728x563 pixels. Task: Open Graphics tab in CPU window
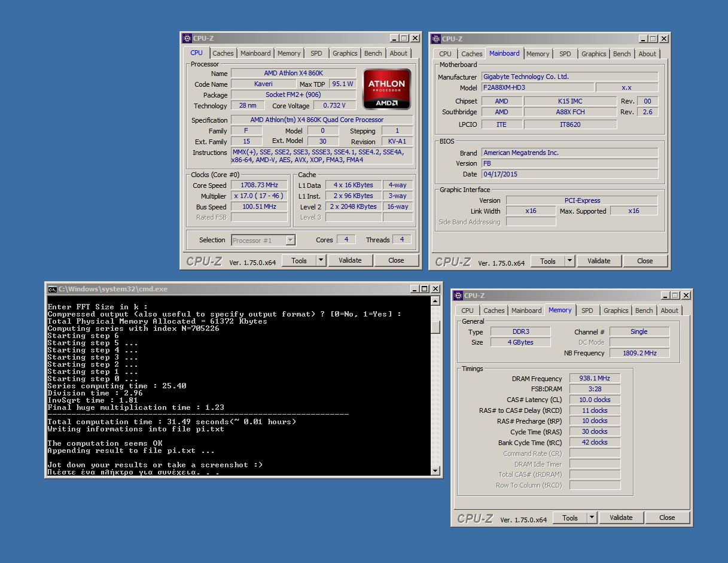[x=345, y=53]
